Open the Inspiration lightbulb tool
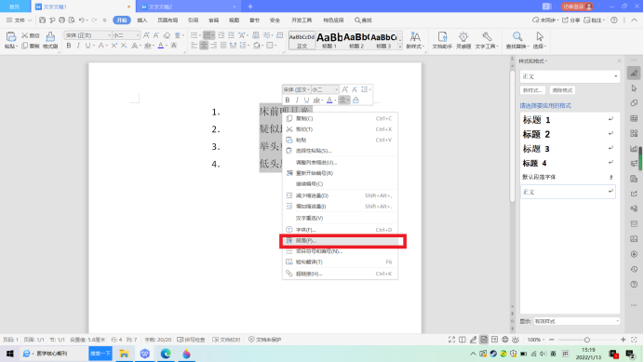The width and height of the screenshot is (644, 362). coord(463,40)
